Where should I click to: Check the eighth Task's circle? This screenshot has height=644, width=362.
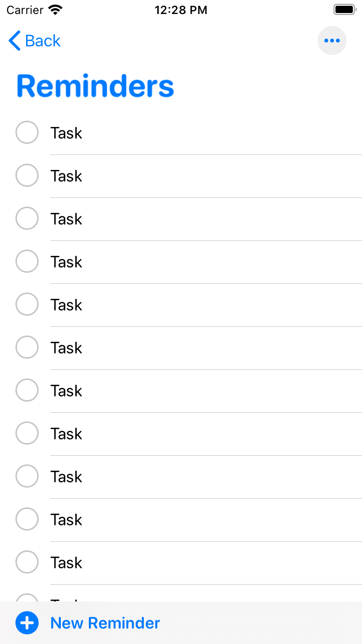pyautogui.click(x=27, y=433)
